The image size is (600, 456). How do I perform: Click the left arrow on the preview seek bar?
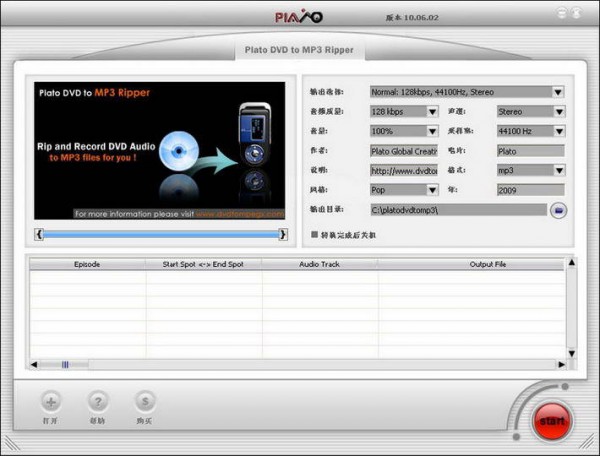point(39,235)
